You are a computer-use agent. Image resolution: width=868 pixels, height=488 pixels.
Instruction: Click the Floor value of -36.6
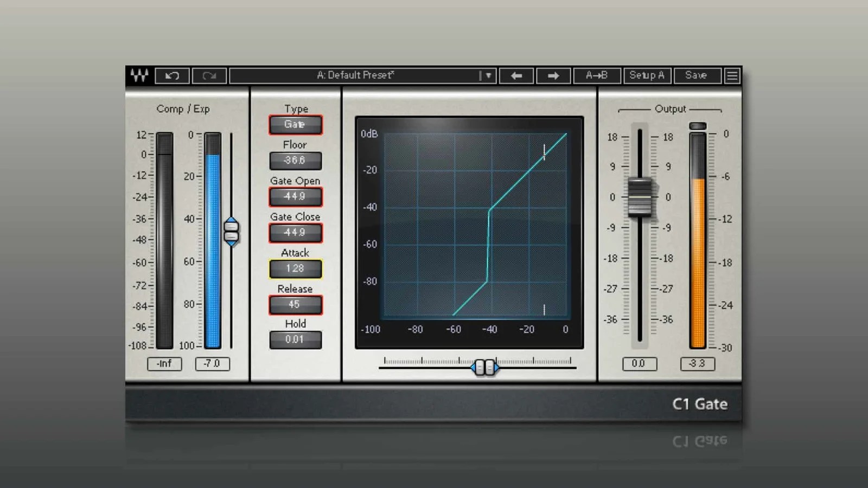295,160
